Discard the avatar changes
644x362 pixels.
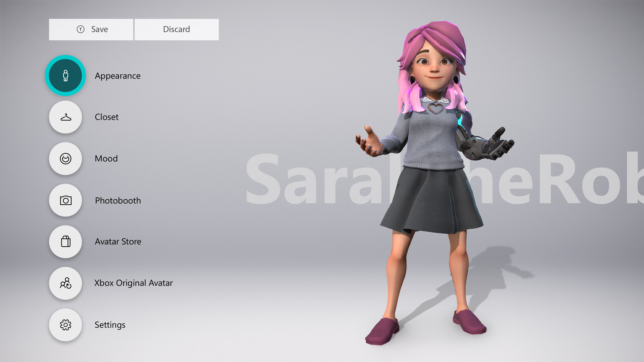(x=176, y=29)
